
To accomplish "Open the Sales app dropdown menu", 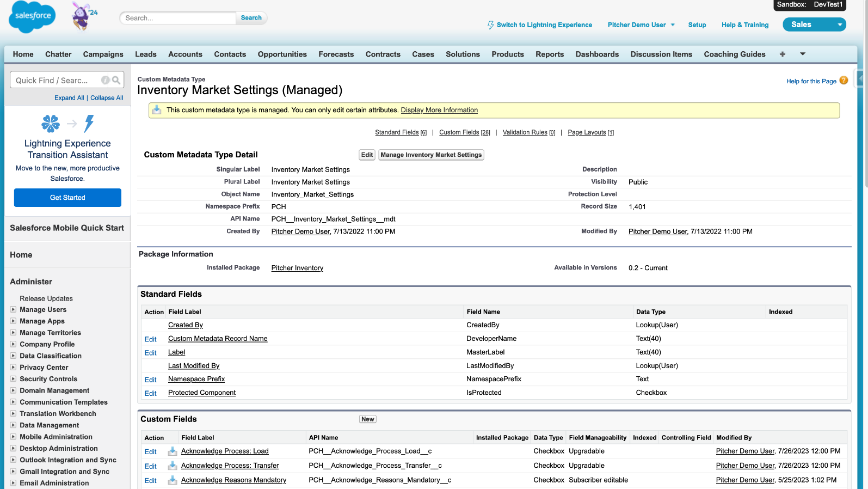I will click(x=840, y=25).
